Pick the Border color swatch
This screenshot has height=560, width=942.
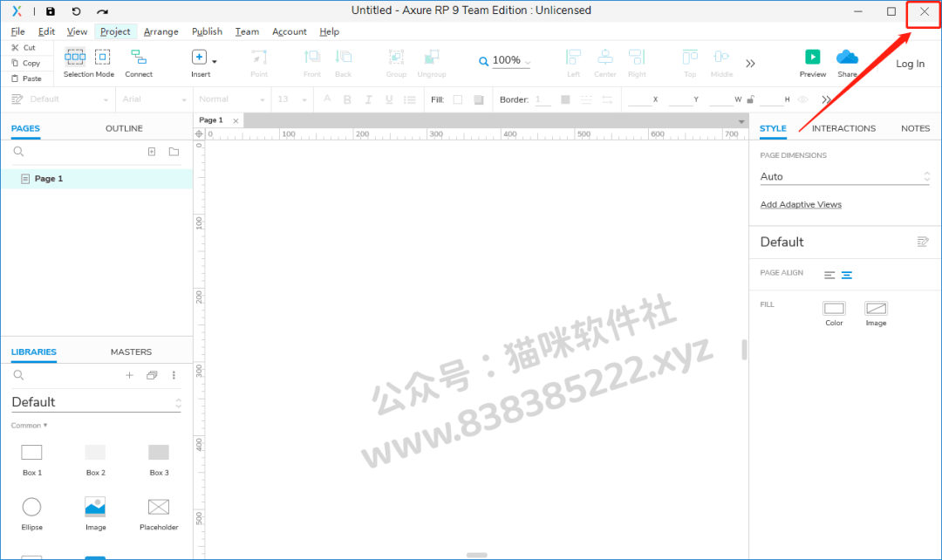click(565, 99)
